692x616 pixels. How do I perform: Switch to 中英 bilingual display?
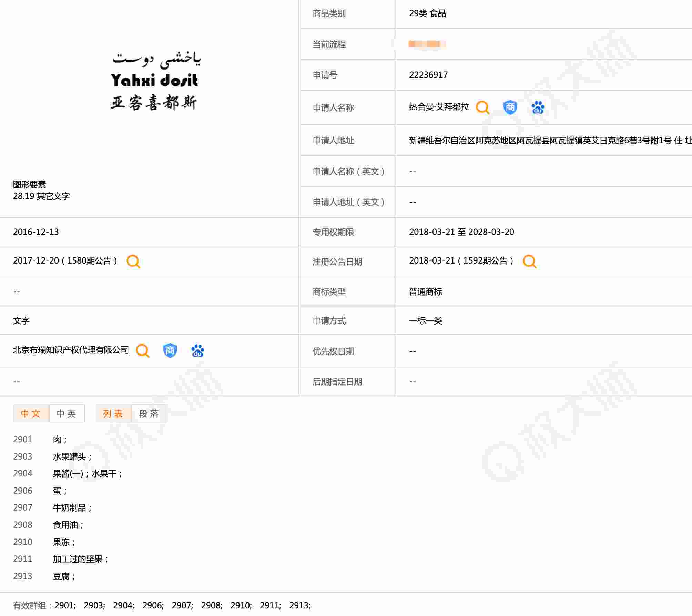coord(67,413)
